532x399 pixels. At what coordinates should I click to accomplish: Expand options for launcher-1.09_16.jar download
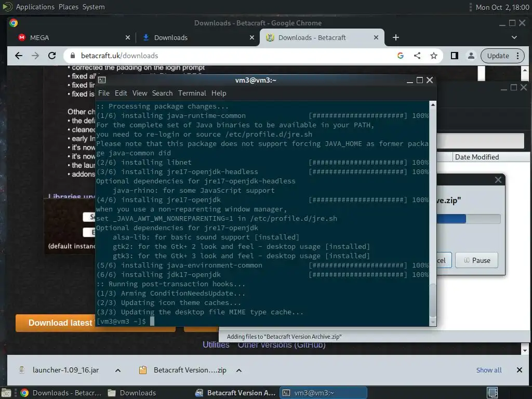118,370
